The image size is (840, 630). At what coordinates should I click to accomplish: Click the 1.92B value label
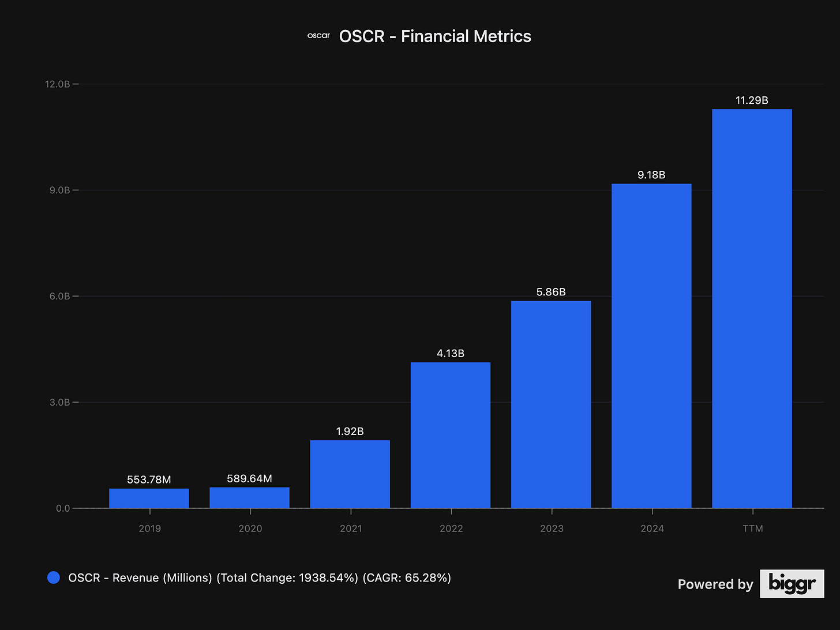click(350, 431)
